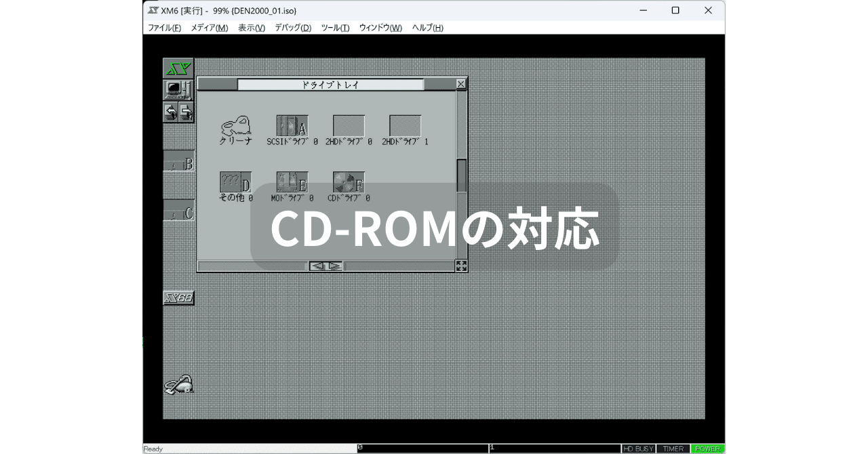Select the cleaner icon in drive tray

click(236, 126)
